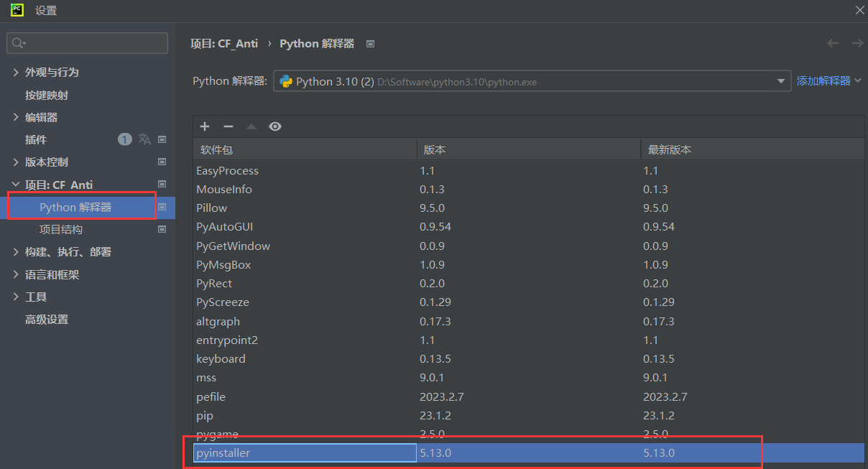
Task: Close the settings window
Action: [859, 10]
